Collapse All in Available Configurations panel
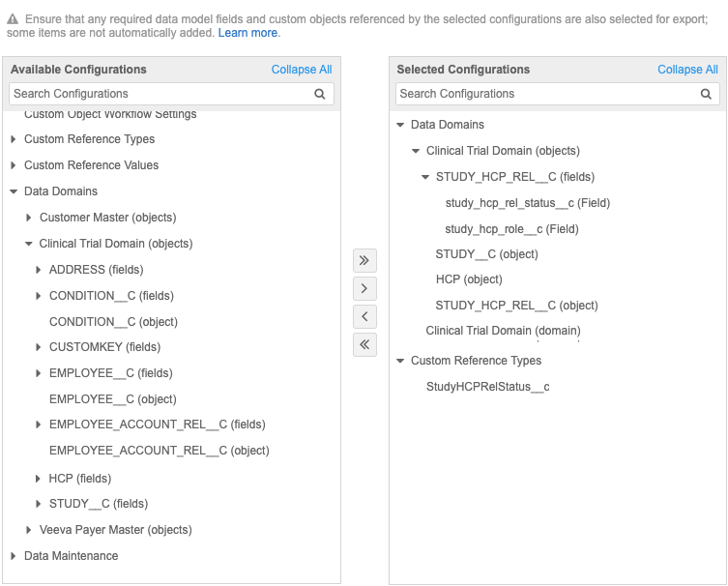The width and height of the screenshot is (728, 586). point(301,70)
